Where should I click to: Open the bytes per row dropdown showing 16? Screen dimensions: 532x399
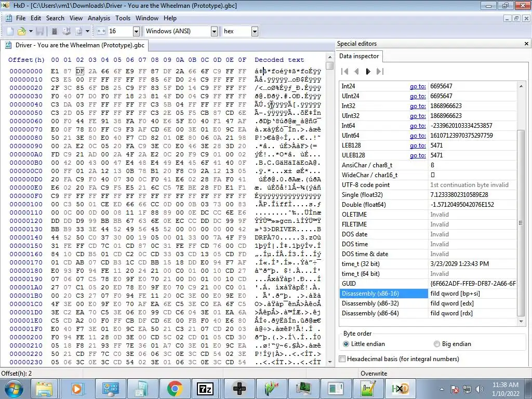pos(136,31)
